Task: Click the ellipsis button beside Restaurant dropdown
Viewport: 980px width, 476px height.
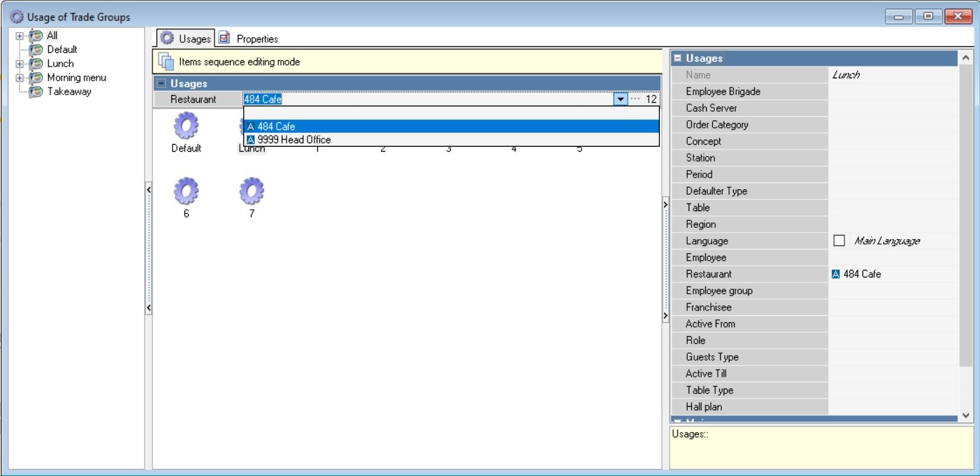Action: 635,99
